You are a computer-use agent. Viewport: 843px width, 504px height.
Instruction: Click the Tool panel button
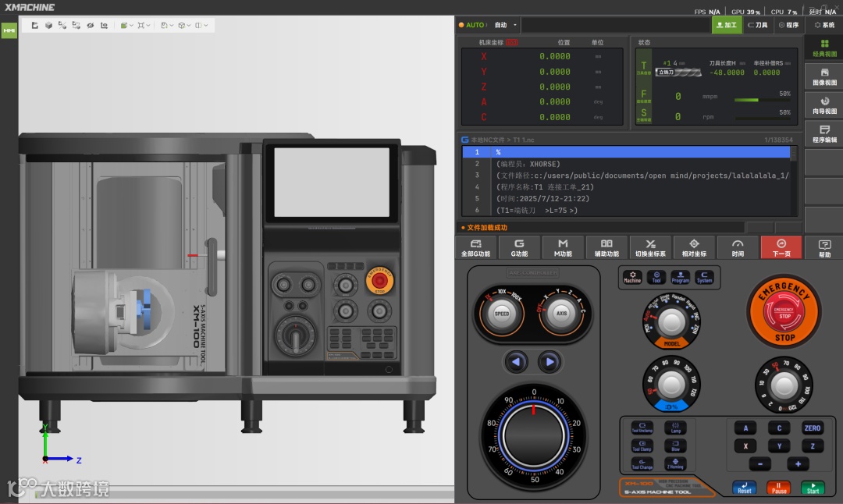pyautogui.click(x=656, y=277)
